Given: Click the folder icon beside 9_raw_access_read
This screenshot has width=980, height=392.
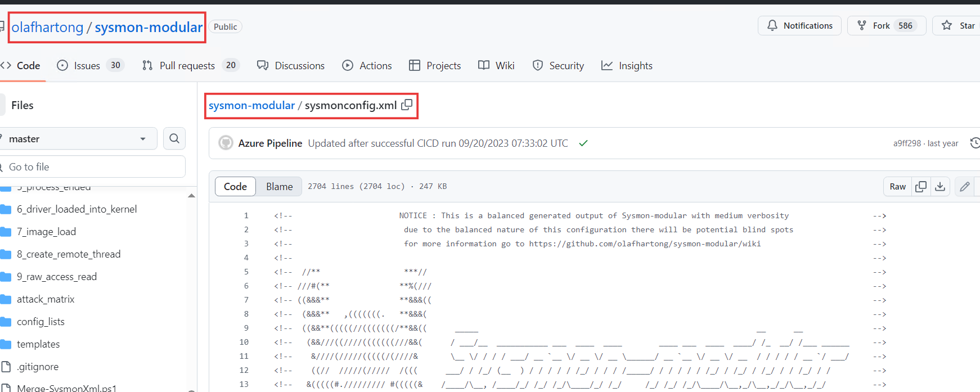Looking at the screenshot, I should 6,277.
